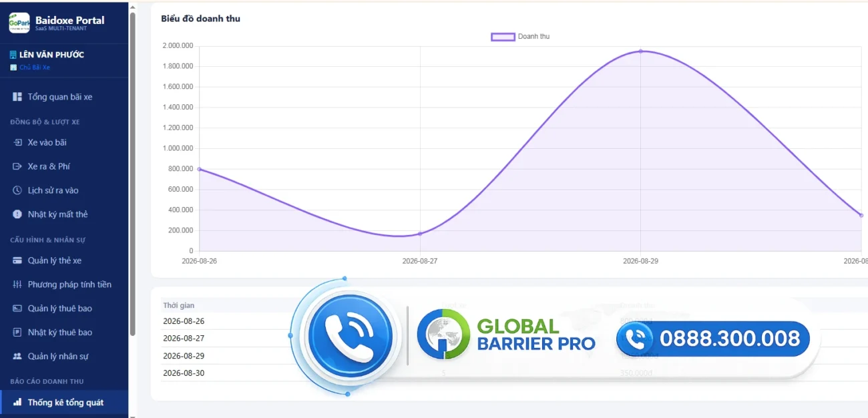Screen dimensions: 868x418
Task: Click the chart data point for 2026-08-27
Action: tap(420, 234)
